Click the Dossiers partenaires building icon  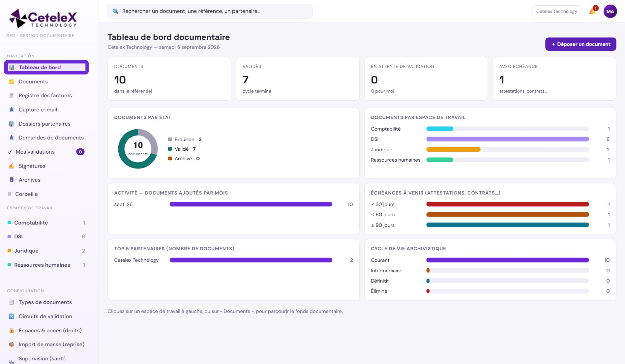tap(12, 124)
